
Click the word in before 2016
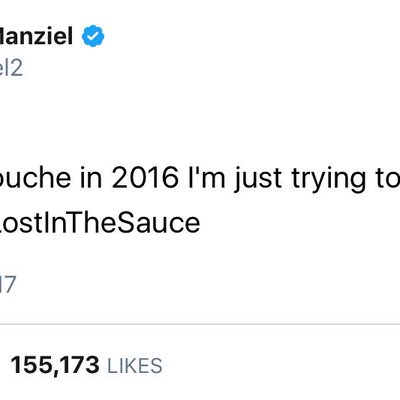(x=92, y=178)
